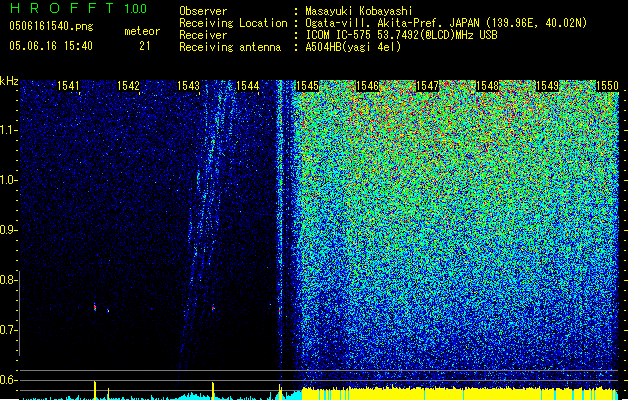Click the 1550 time marker

coord(607,86)
